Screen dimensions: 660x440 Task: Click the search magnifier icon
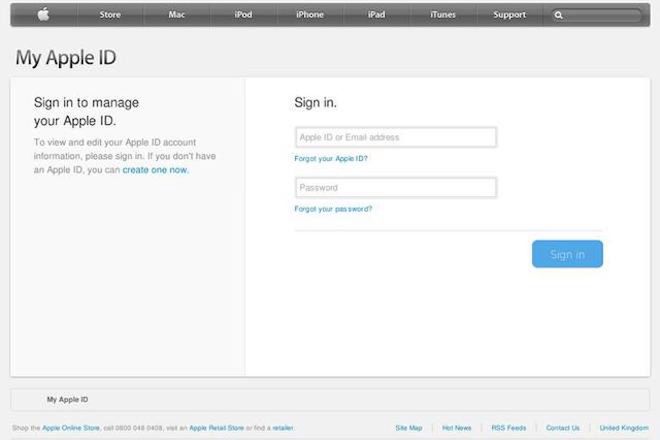click(559, 15)
